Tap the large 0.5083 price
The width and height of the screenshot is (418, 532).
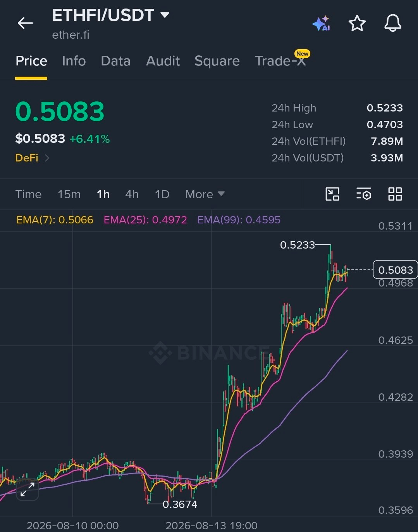[60, 112]
